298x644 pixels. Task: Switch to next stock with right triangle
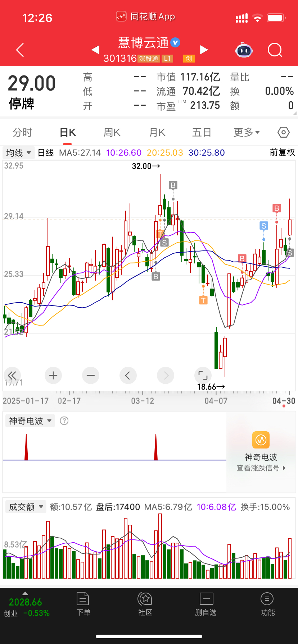[204, 50]
